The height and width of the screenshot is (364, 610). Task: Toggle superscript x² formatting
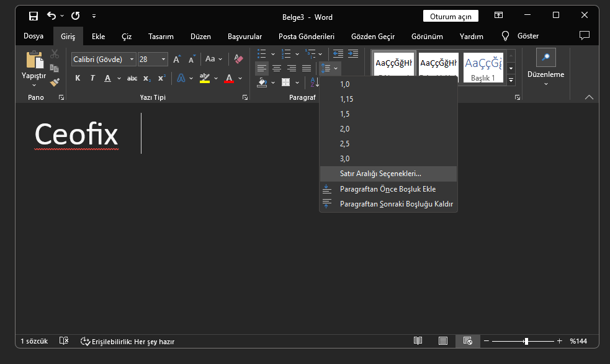(x=162, y=78)
